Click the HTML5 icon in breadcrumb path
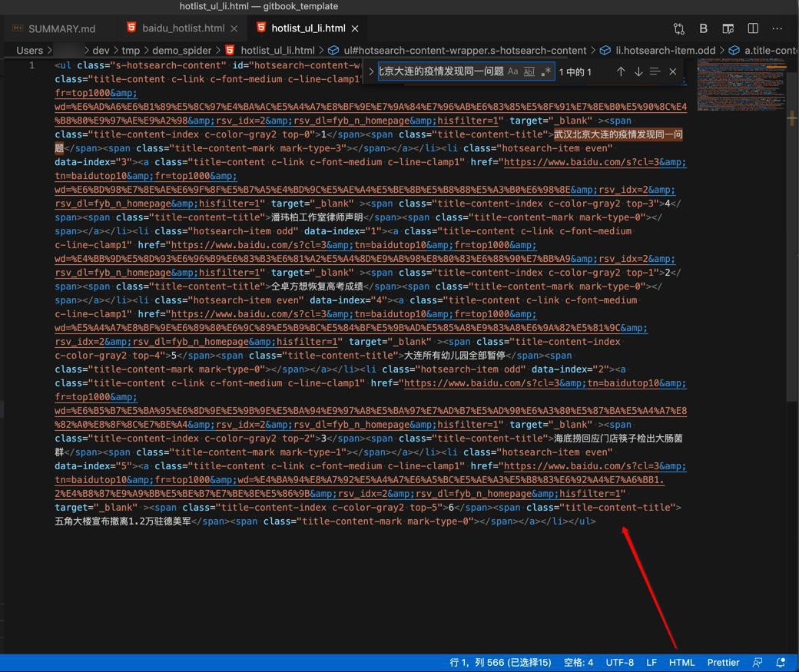The height and width of the screenshot is (672, 799). click(x=230, y=50)
